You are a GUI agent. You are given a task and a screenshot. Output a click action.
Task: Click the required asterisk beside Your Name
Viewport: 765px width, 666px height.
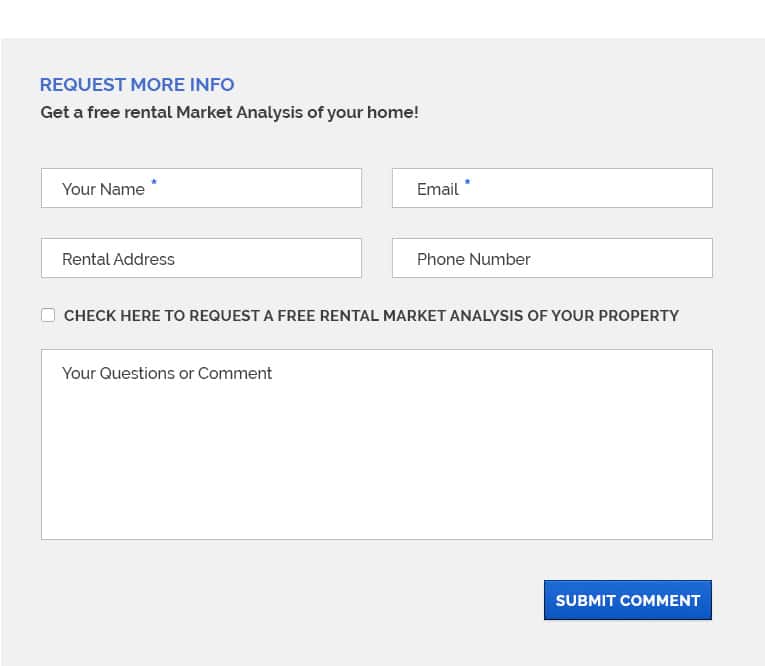(154, 182)
